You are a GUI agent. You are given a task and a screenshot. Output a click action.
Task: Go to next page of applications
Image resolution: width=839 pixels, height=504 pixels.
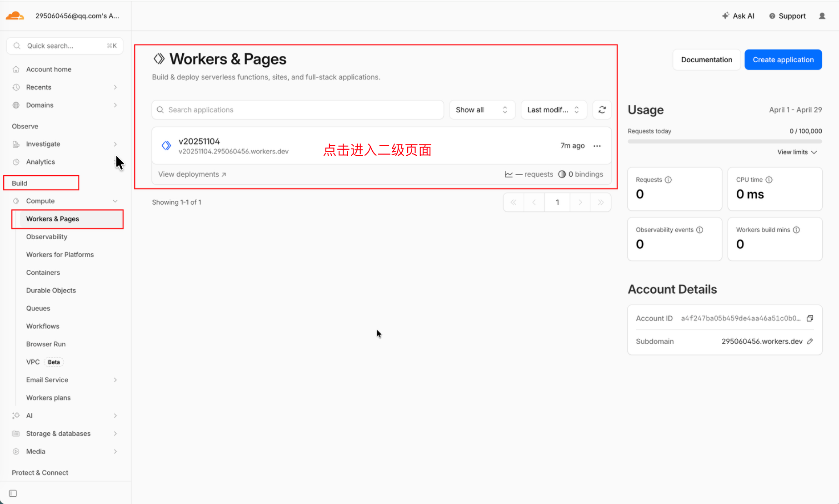580,203
